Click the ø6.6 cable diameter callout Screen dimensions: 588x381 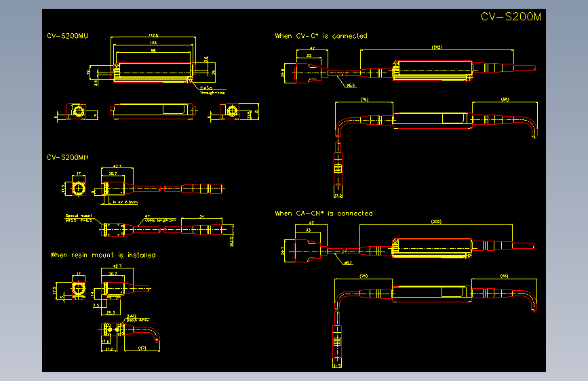tap(351, 85)
